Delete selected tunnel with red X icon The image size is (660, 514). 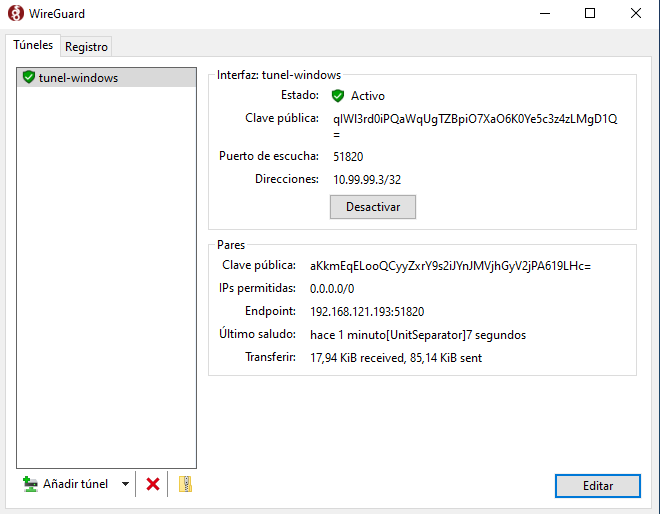tap(153, 484)
